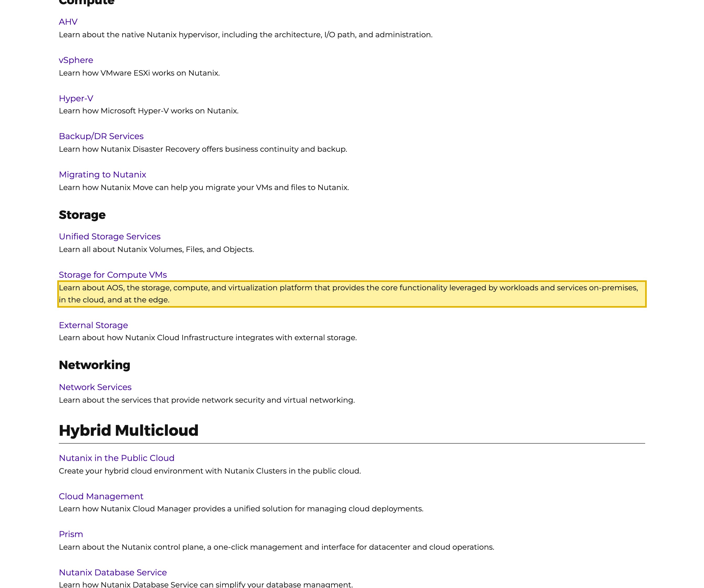
Task: Click the Nutanix control plane description text
Action: click(276, 547)
